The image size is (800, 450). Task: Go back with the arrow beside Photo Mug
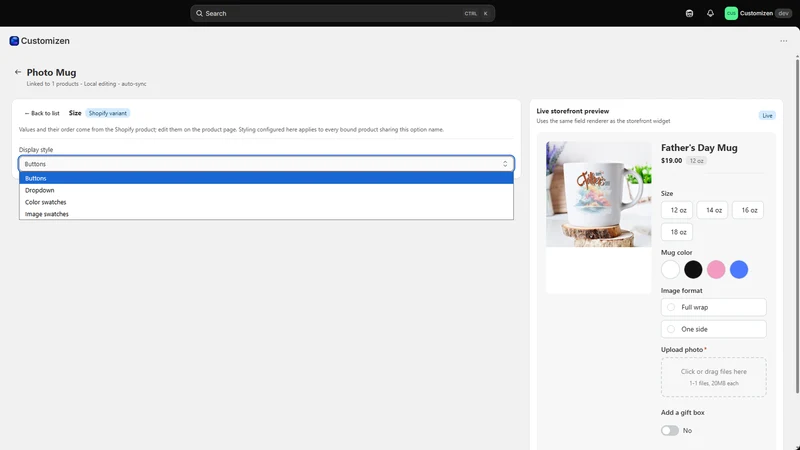click(x=18, y=72)
